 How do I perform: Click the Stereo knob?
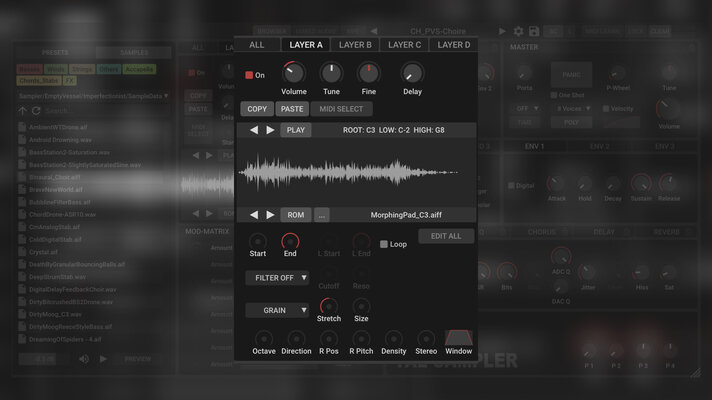426,339
